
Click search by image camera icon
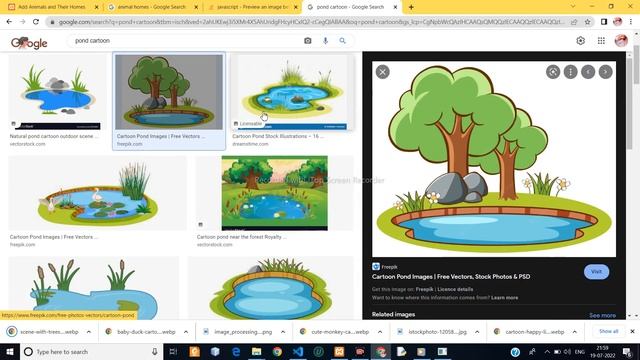[308, 41]
